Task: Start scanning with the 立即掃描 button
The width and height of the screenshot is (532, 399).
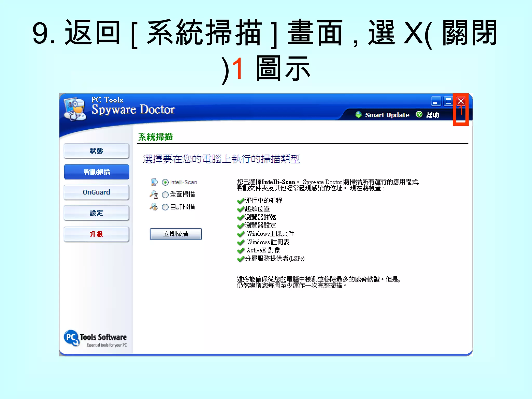Action: tap(176, 234)
